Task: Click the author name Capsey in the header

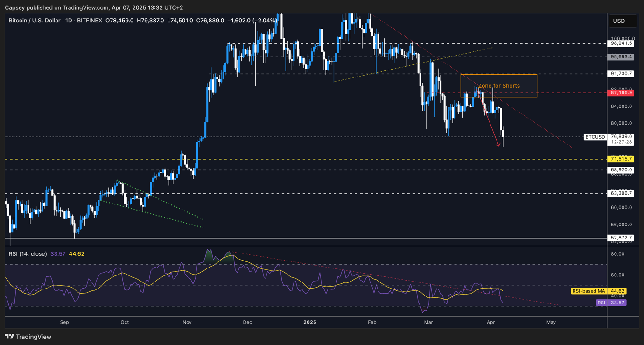Action: [x=15, y=7]
